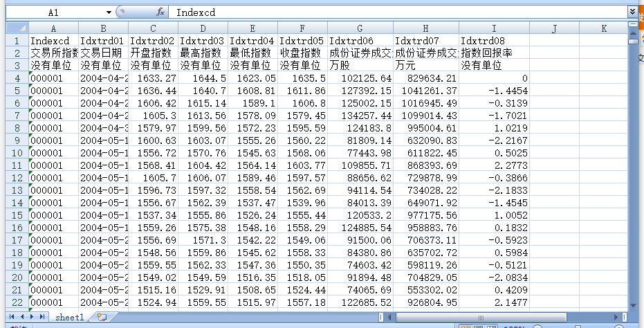Click cell -1.7021

[x=494, y=116]
